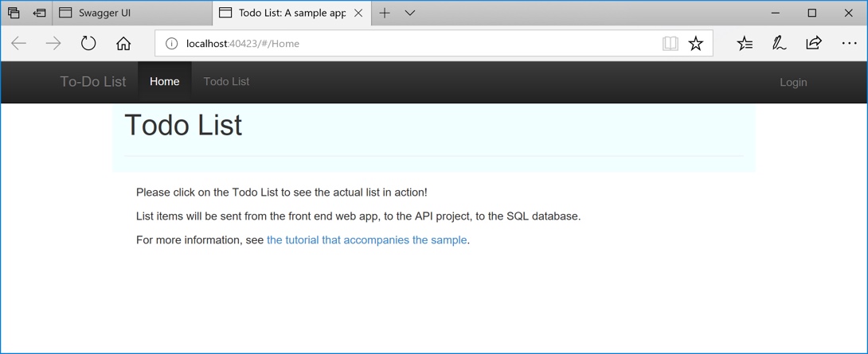Show tabs you've set aside icon
Screen dimensions: 868x354
tap(14, 13)
